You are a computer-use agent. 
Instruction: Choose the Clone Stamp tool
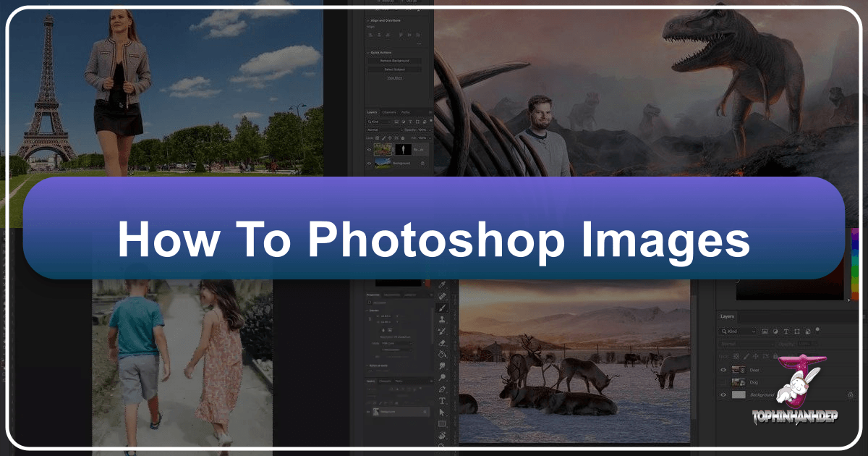[443, 319]
